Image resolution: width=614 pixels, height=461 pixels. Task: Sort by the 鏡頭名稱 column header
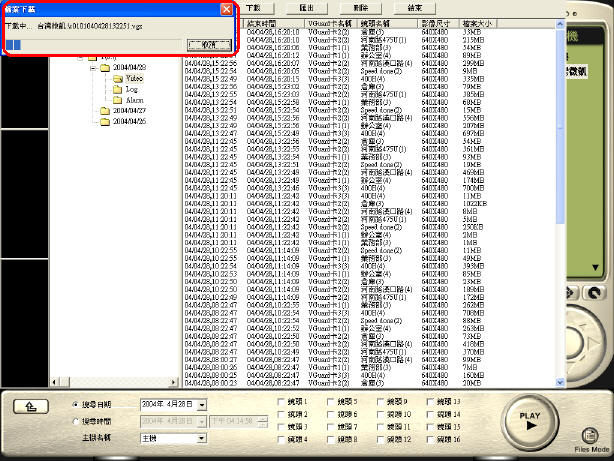pyautogui.click(x=387, y=24)
